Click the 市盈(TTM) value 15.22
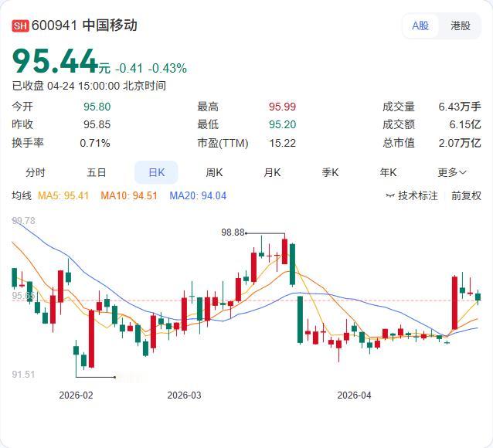This screenshot has width=493, height=448. (282, 143)
